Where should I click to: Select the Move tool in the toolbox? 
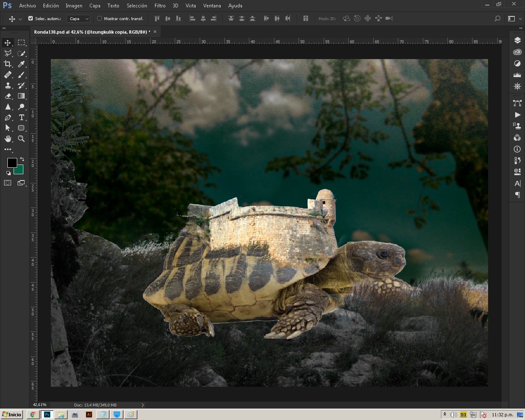[8, 43]
